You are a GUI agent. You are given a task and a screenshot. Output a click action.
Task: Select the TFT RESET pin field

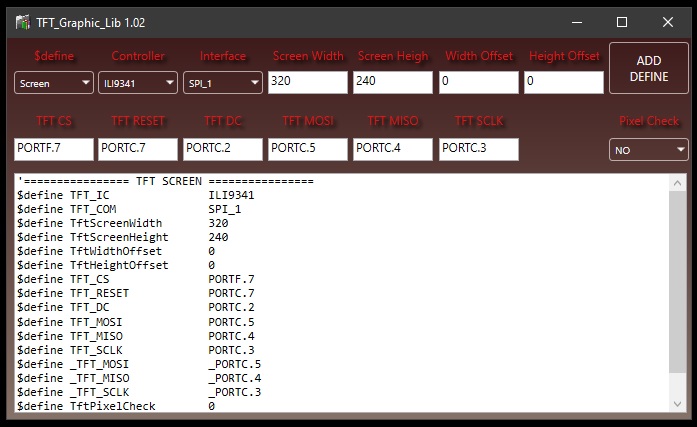138,149
